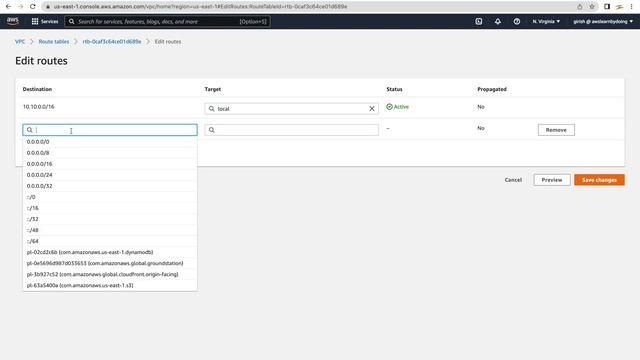Choose the us-east-1 s3 prefix list
The height and width of the screenshot is (360, 640).
(110, 285)
